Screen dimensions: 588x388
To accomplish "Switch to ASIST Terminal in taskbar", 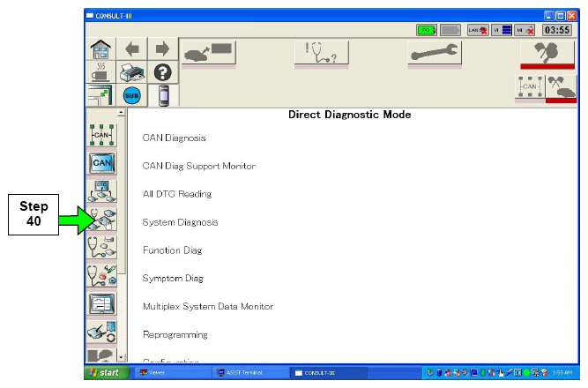I will click(x=249, y=373).
